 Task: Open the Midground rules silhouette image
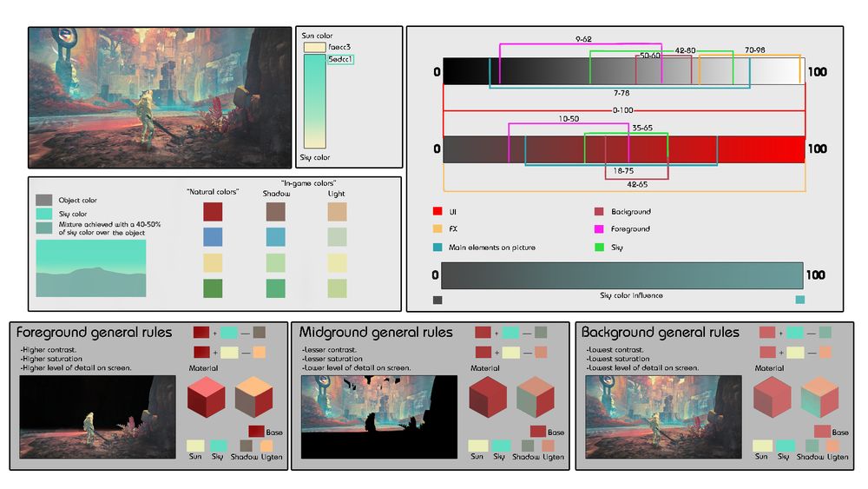click(x=379, y=417)
